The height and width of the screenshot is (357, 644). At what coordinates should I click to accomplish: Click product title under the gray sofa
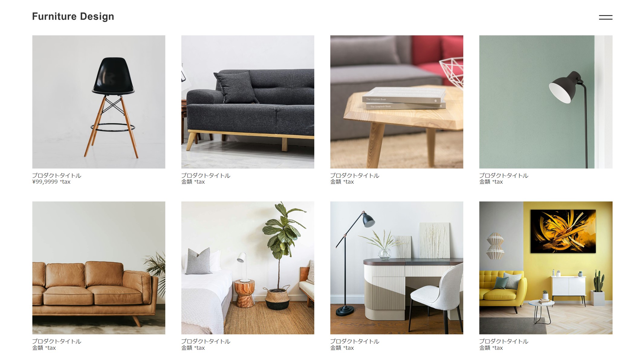click(x=206, y=175)
